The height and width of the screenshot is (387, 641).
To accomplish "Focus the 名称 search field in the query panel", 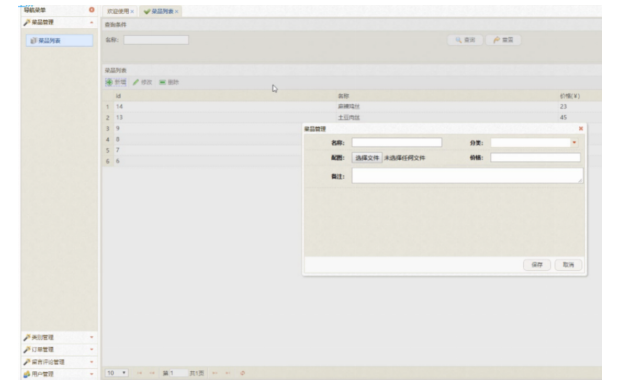I will pos(156,40).
